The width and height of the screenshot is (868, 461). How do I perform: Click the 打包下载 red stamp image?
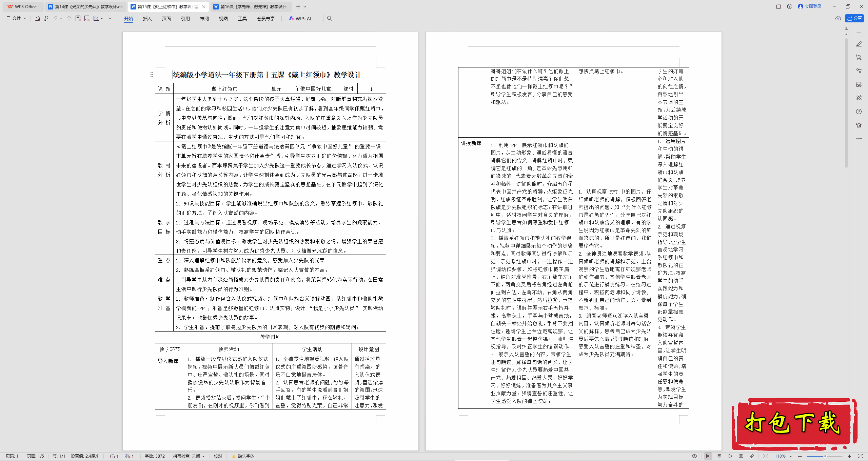coord(793,423)
